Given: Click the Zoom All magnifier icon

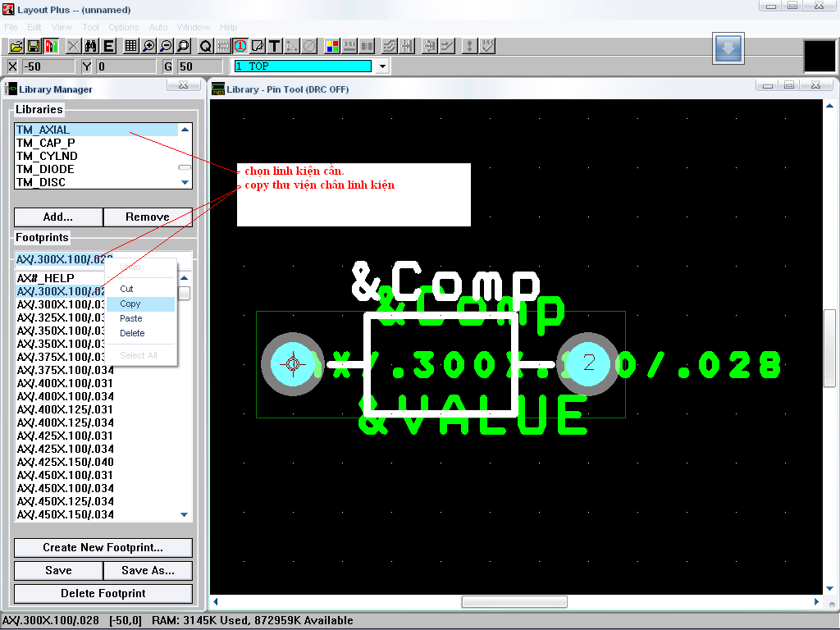Looking at the screenshot, I should 183,47.
